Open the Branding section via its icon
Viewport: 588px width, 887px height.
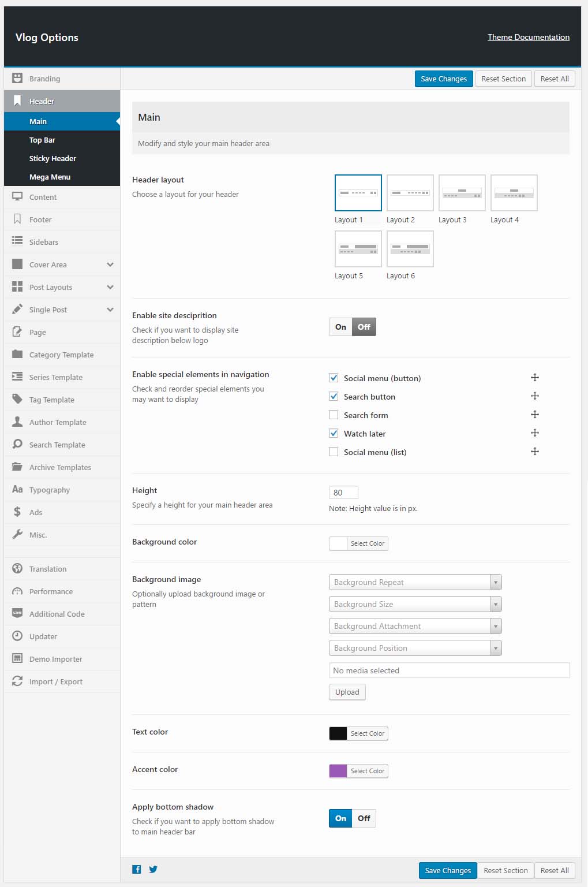tap(17, 78)
